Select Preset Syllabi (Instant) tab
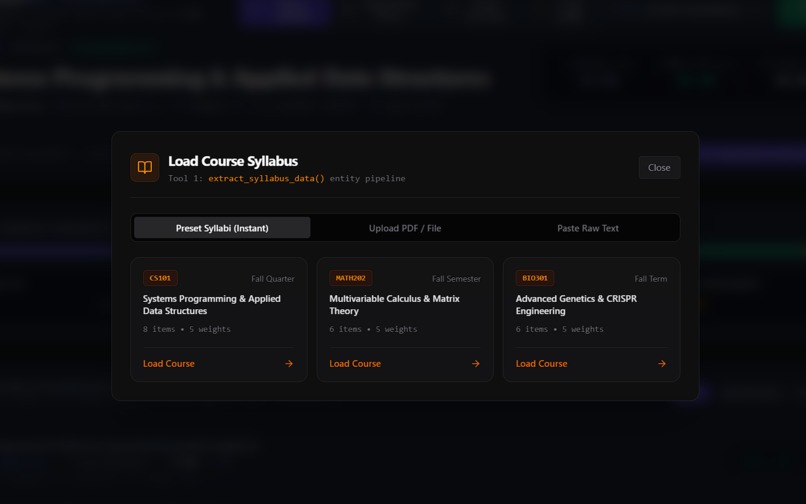 point(222,228)
